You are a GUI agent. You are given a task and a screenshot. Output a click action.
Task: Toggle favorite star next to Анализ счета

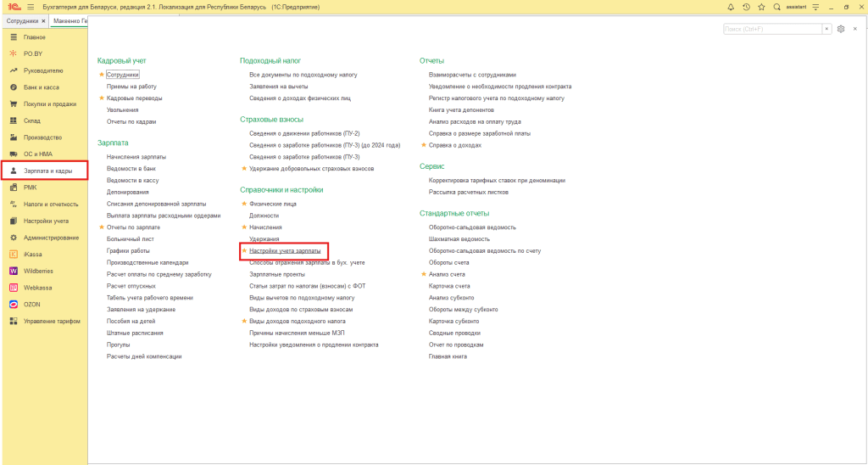424,274
